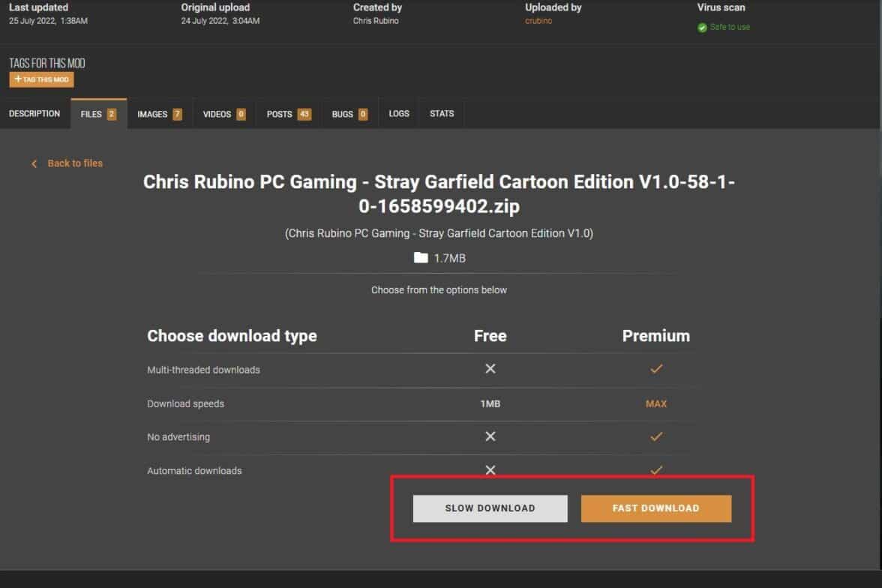
Task: Click Premium checkmark for Multi-threaded downloads
Action: click(x=655, y=368)
